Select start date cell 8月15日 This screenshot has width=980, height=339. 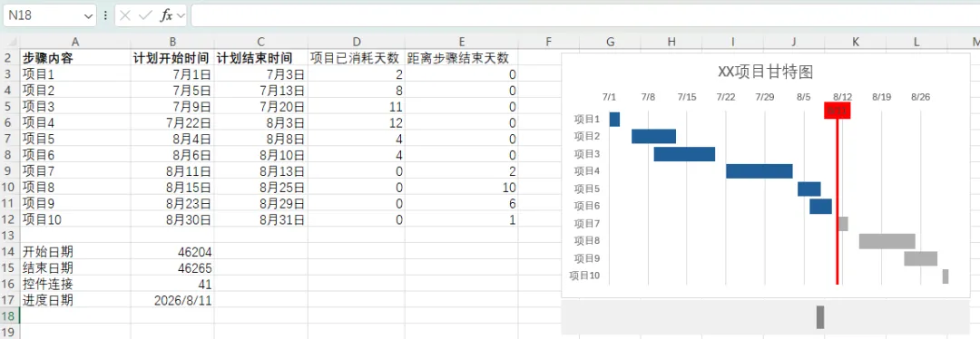(x=172, y=188)
